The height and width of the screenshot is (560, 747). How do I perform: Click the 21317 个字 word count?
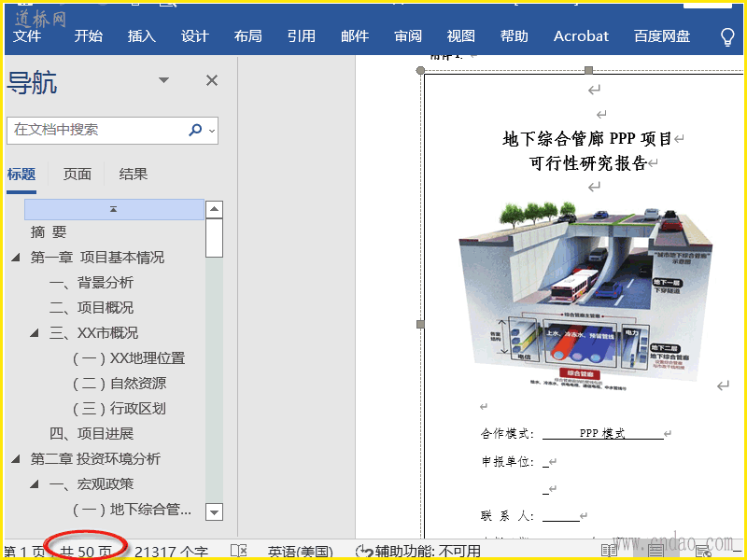tap(171, 552)
